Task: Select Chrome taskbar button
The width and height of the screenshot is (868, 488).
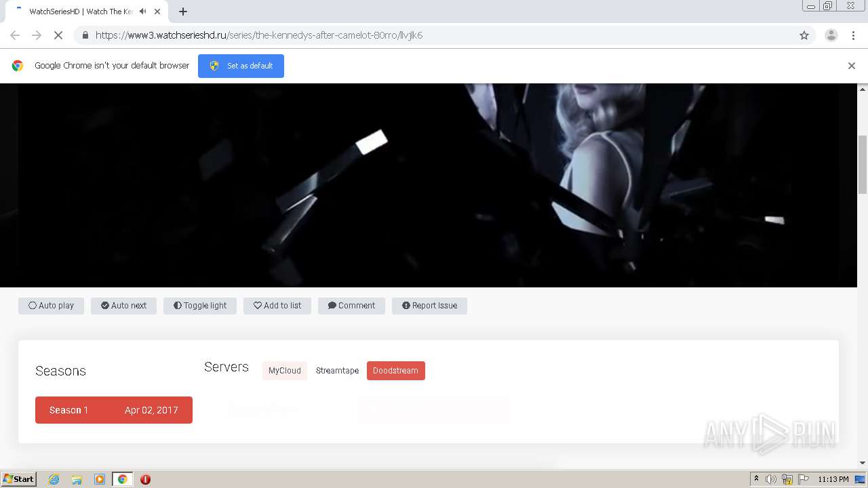Action: 122,479
